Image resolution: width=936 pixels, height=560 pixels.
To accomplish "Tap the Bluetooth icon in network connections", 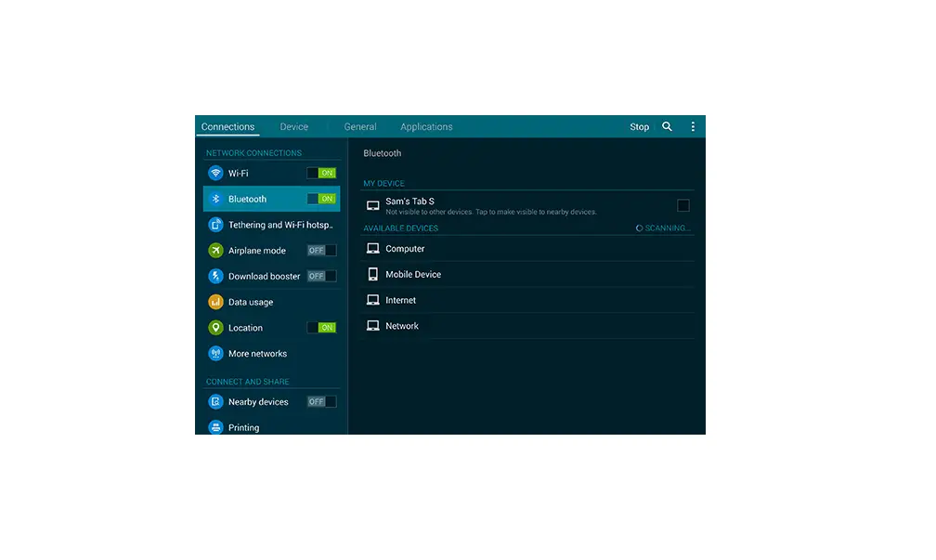I will pos(215,199).
